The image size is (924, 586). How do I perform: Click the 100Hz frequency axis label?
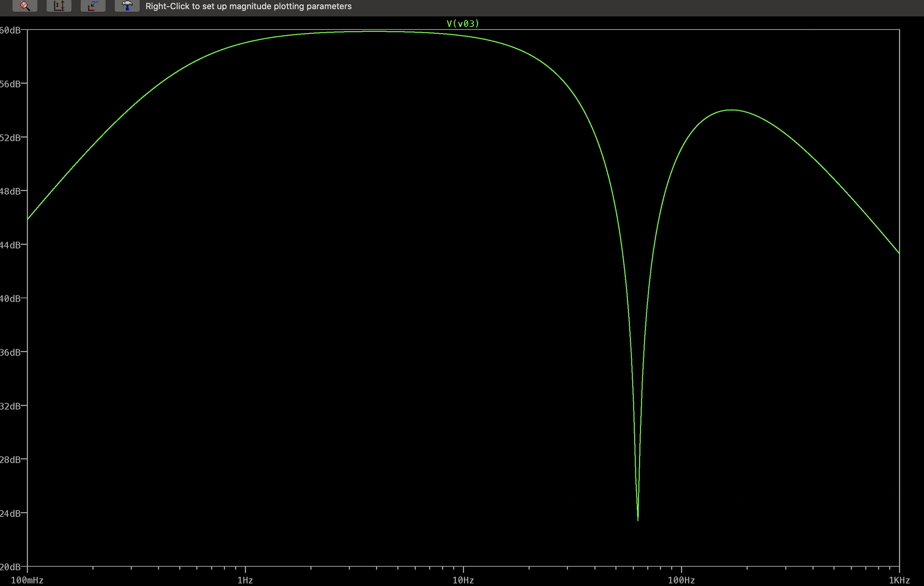pos(681,580)
